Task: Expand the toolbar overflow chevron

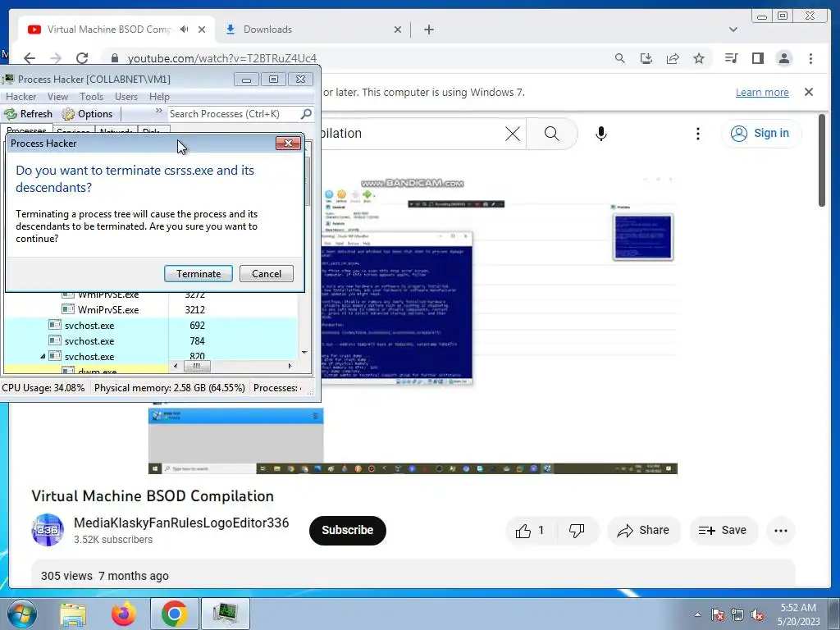Action: tap(158, 111)
